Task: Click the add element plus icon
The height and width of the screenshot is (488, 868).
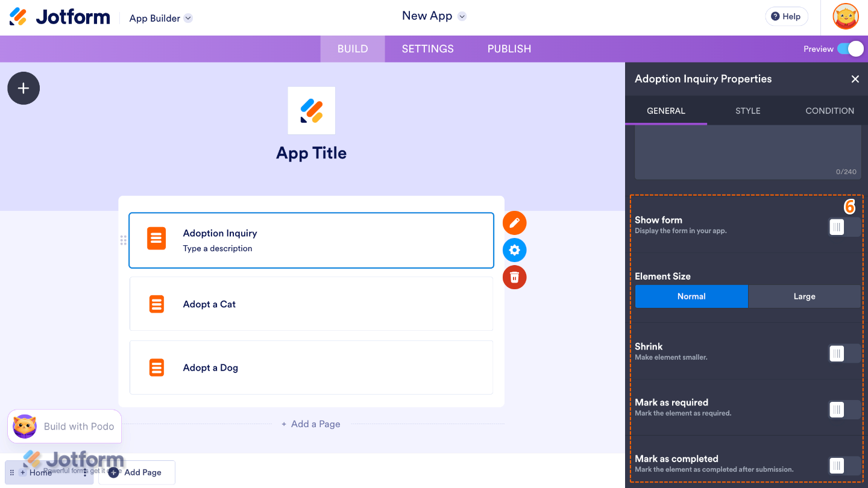Action: [23, 88]
